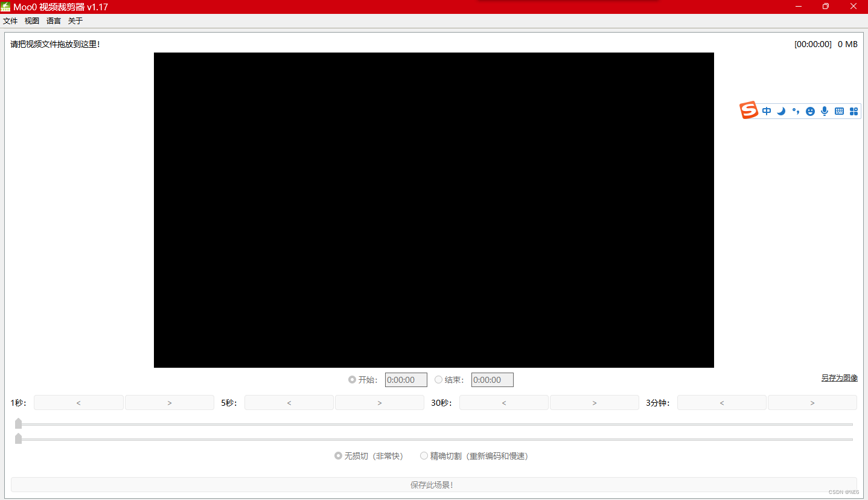
Task: Select 精确切割 re-encode option
Action: click(424, 456)
